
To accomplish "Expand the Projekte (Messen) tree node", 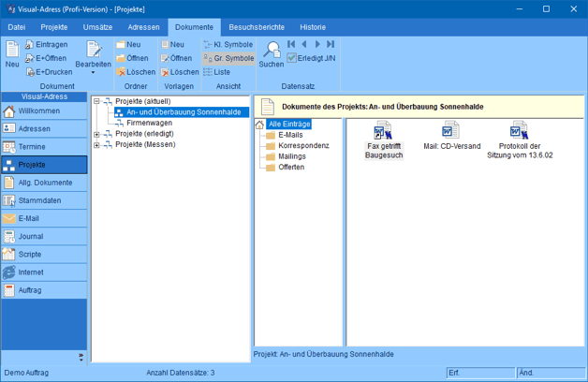I will pyautogui.click(x=96, y=145).
